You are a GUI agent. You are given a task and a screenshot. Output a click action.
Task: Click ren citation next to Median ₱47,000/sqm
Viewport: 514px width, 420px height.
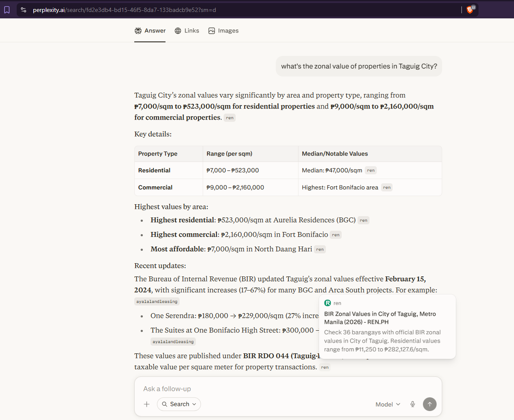(371, 170)
